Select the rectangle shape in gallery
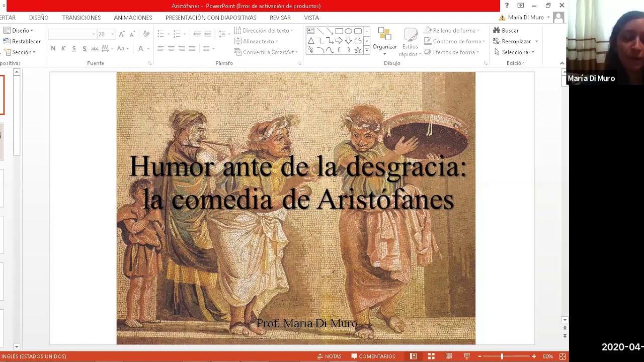Screen dimensions: 644x362 tap(339, 31)
